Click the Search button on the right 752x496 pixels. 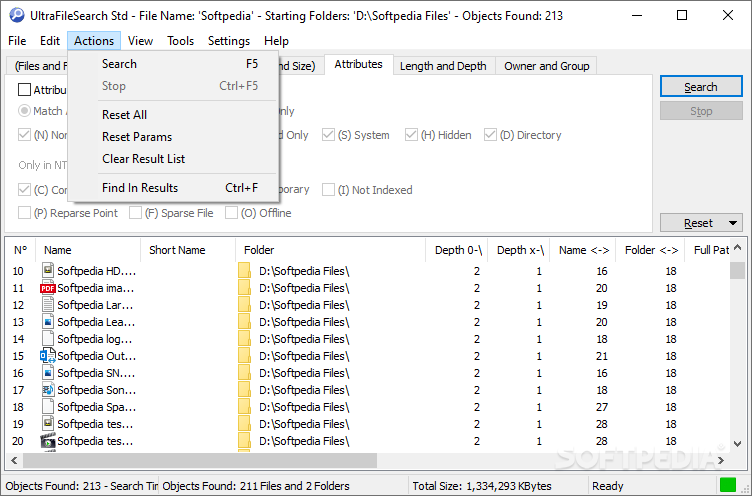point(701,87)
